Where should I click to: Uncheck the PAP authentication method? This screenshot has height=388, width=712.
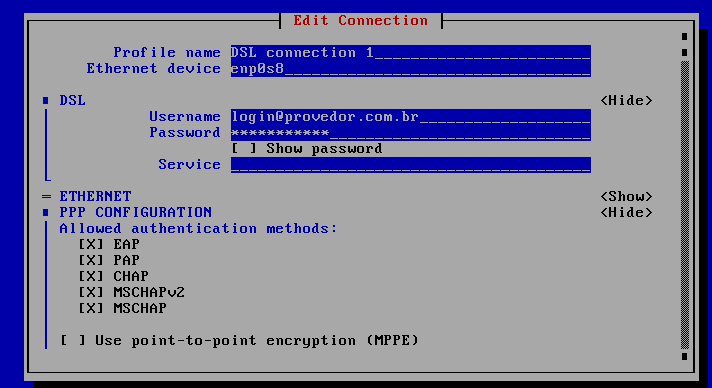click(x=91, y=260)
